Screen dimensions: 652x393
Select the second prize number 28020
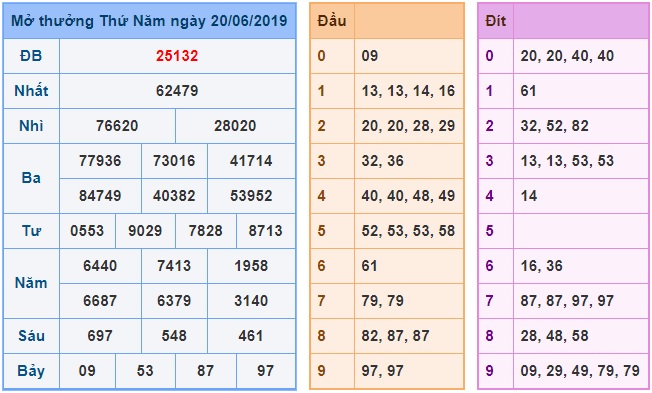point(235,126)
